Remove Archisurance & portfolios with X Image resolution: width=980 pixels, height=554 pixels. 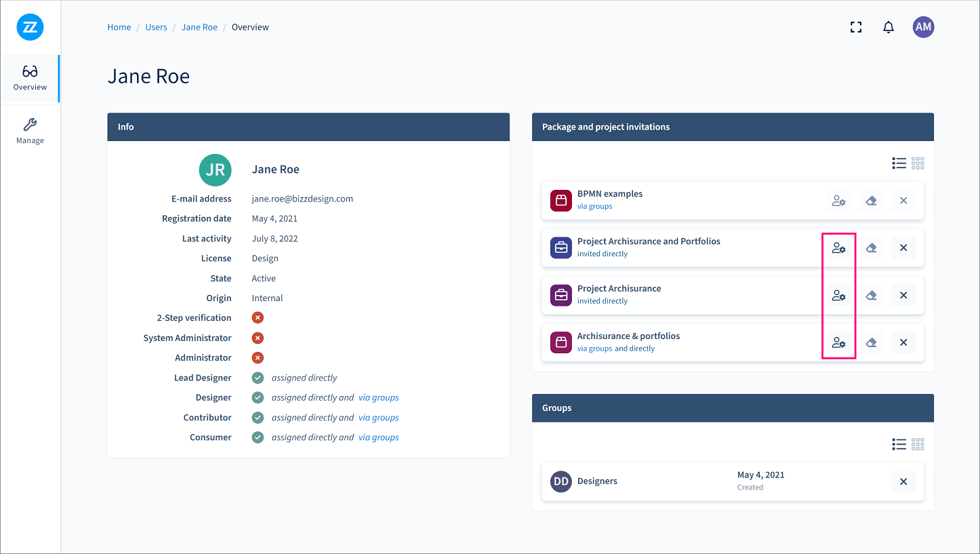click(903, 343)
